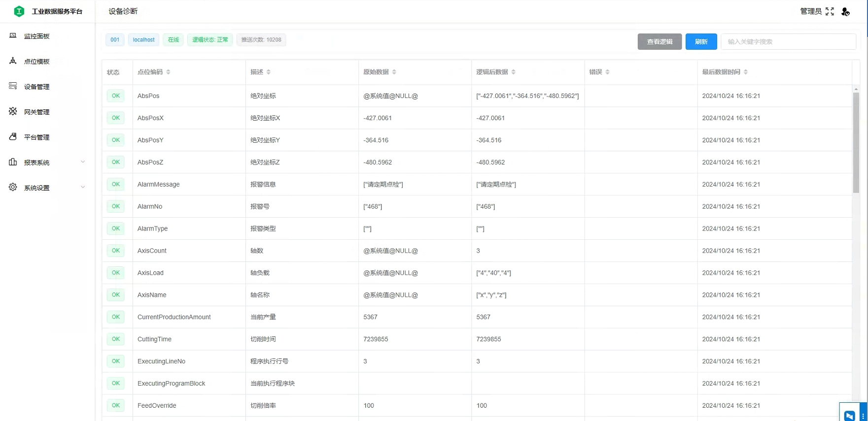Click the localhost tag

(143, 40)
